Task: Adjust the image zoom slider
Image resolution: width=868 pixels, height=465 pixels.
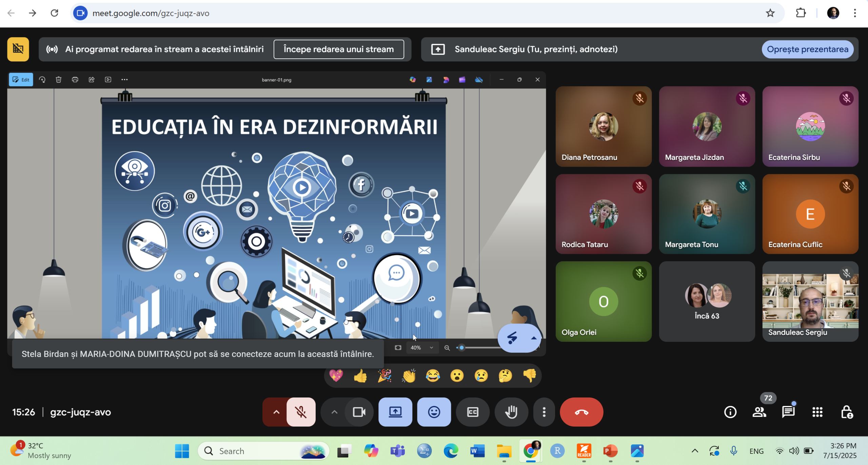Action: coord(461,348)
